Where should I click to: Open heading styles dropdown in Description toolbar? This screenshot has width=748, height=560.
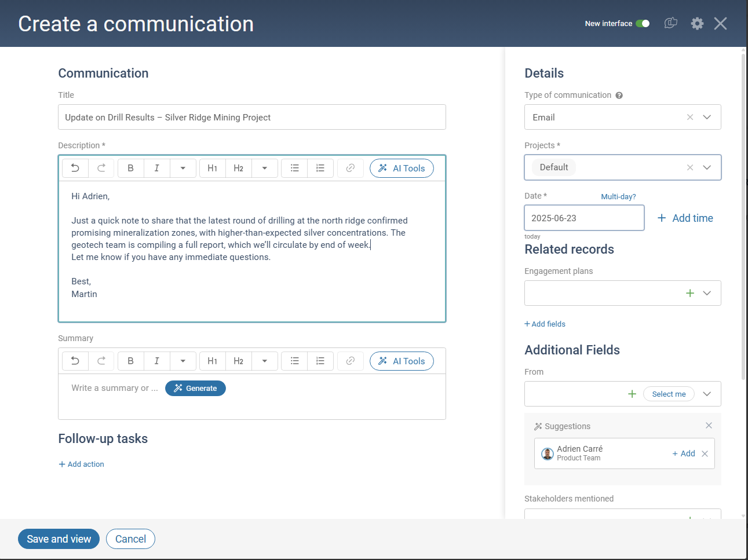(x=265, y=168)
